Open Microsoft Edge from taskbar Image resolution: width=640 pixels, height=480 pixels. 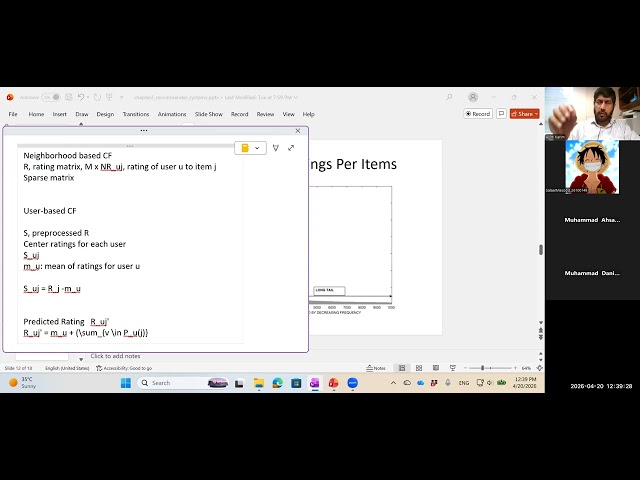point(278,383)
